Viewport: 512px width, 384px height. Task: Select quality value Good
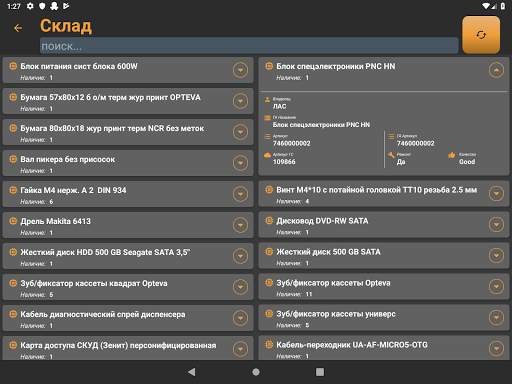click(x=467, y=162)
